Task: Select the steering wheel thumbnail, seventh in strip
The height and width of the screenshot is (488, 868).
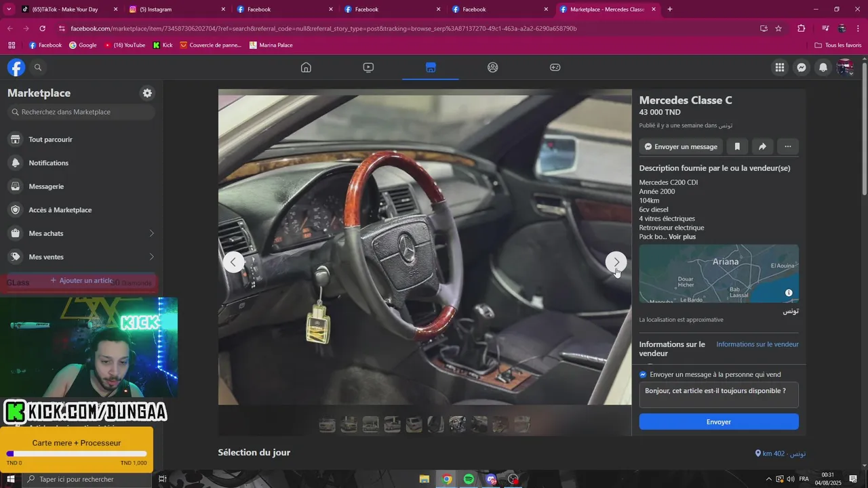Action: tap(457, 425)
